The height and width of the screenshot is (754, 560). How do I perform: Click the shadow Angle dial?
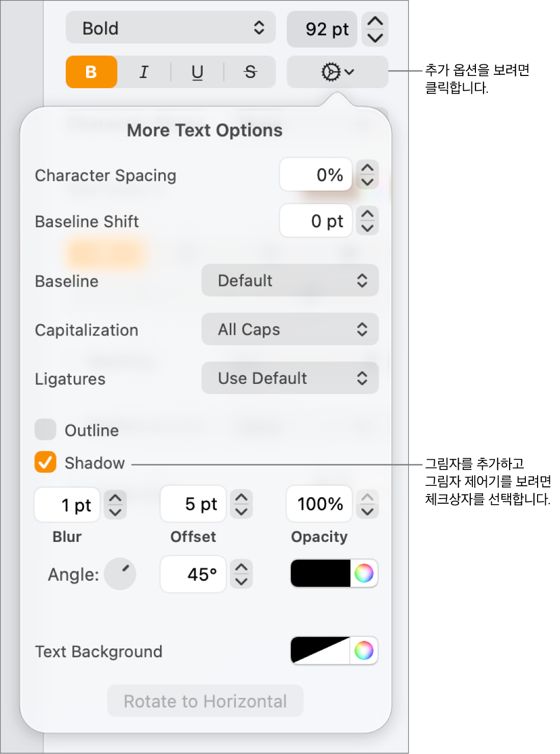120,574
